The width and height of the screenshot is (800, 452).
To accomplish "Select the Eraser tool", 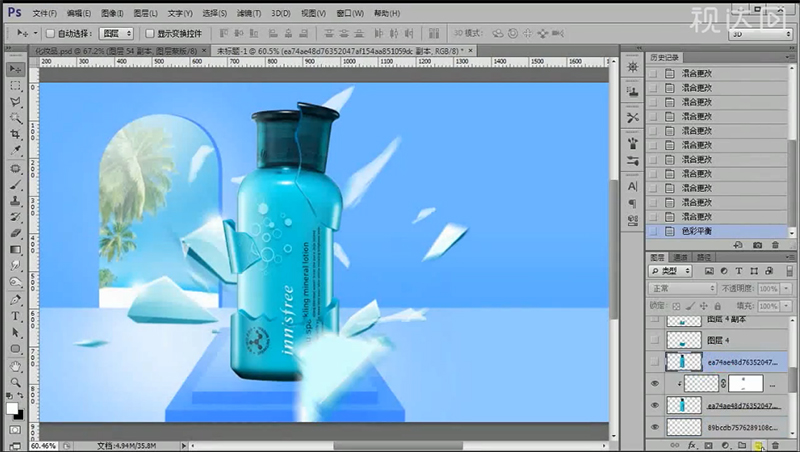I will [x=15, y=233].
